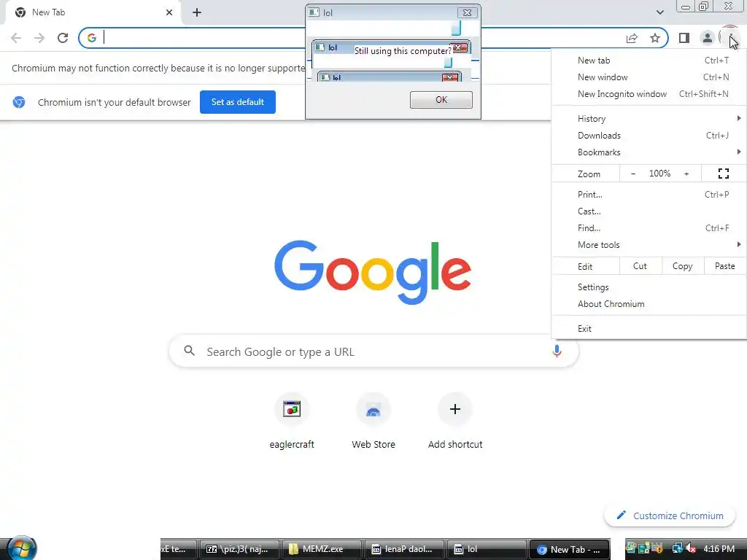Click Copy in the Edit row
This screenshot has width=747, height=560.
click(682, 266)
